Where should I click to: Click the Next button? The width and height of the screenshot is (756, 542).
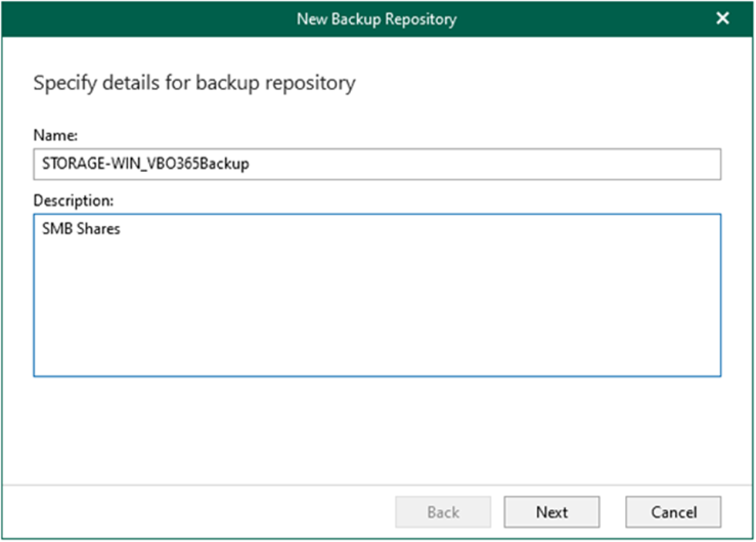coord(552,512)
